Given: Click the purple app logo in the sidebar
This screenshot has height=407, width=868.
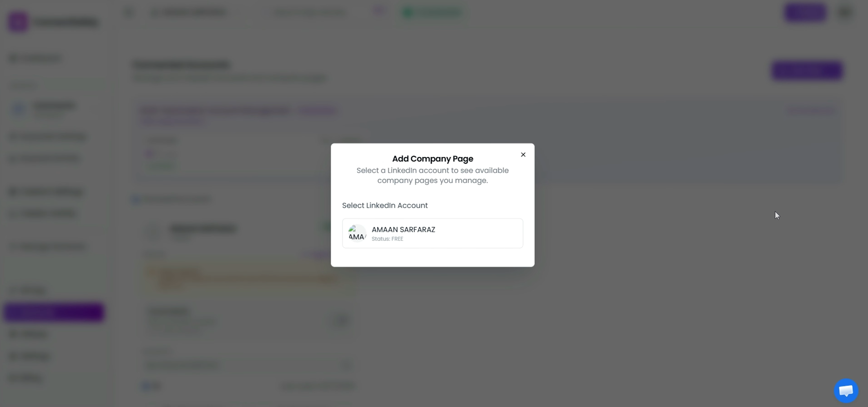Looking at the screenshot, I should tap(18, 21).
